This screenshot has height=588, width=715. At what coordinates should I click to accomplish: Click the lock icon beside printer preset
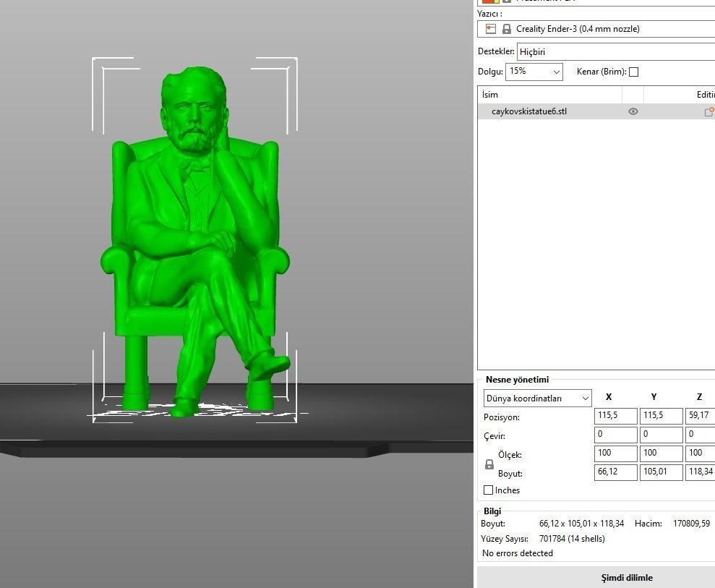click(x=507, y=29)
